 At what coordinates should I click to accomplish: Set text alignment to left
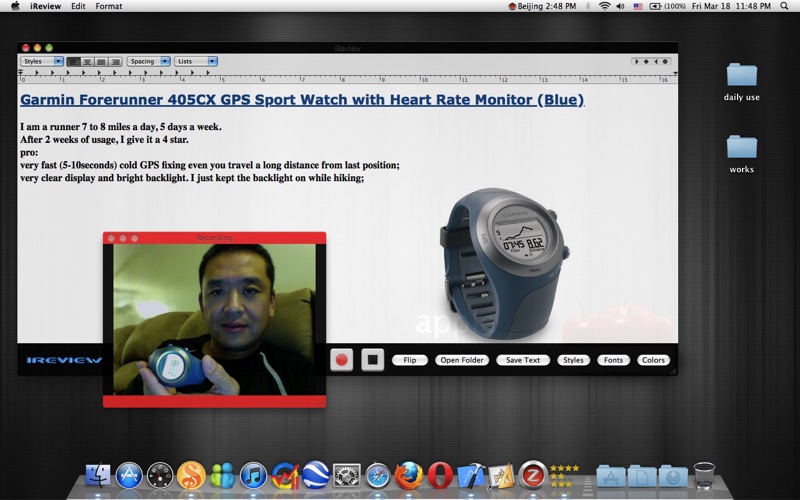click(x=73, y=61)
